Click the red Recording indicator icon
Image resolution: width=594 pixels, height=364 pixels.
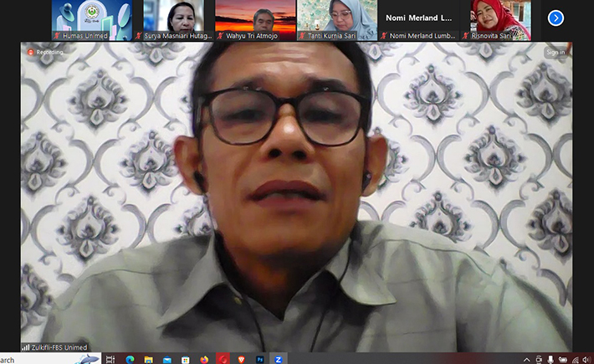point(31,52)
